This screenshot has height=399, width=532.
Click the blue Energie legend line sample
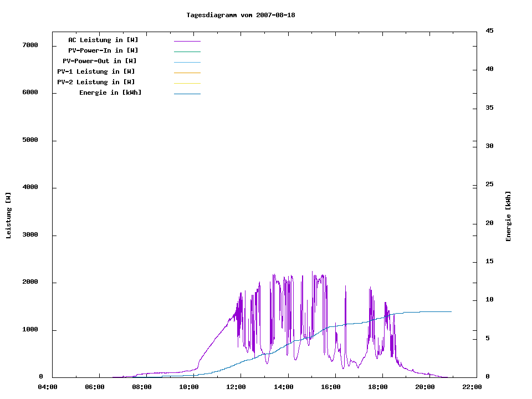coord(187,94)
